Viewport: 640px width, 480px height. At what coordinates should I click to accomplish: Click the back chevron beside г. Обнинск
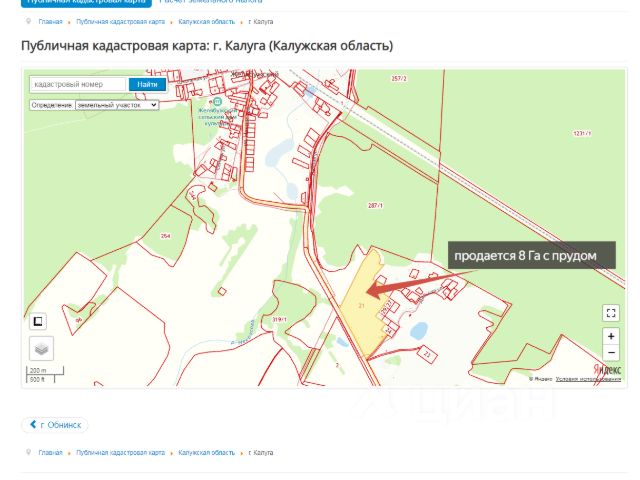(x=33, y=424)
